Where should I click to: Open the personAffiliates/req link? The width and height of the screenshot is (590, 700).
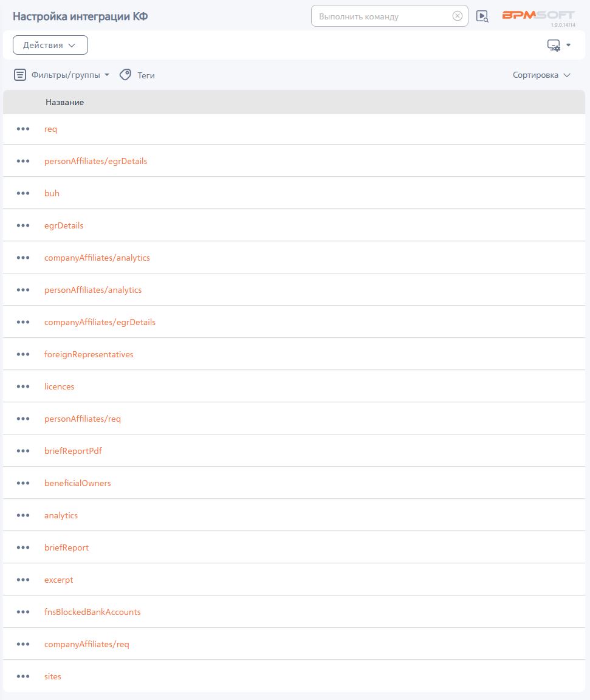tap(83, 419)
